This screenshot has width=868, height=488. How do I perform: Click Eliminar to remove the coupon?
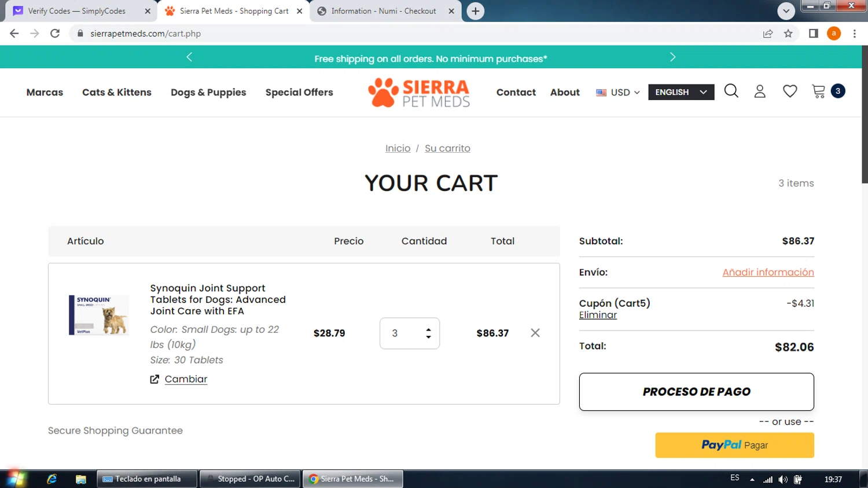point(598,315)
